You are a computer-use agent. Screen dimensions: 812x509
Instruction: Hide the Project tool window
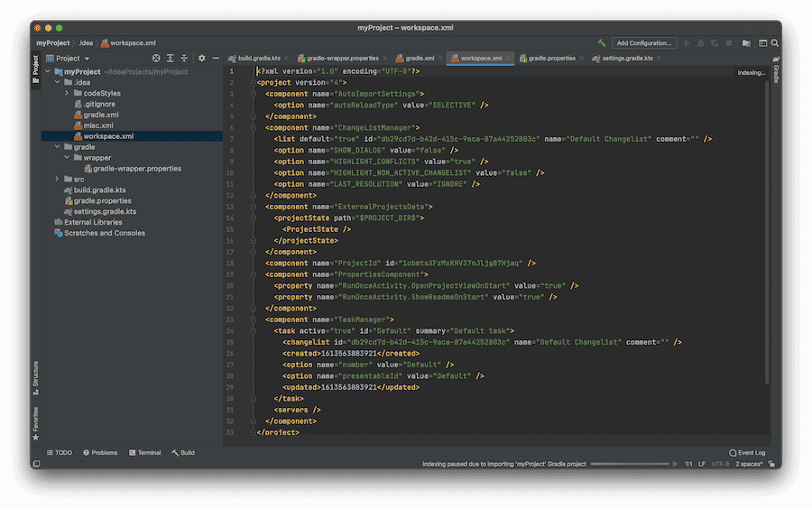pos(215,59)
